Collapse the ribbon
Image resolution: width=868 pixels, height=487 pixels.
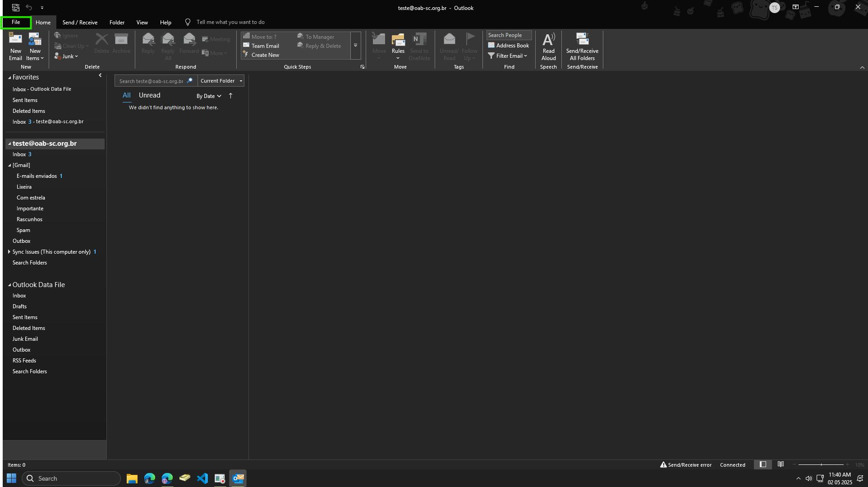[862, 67]
